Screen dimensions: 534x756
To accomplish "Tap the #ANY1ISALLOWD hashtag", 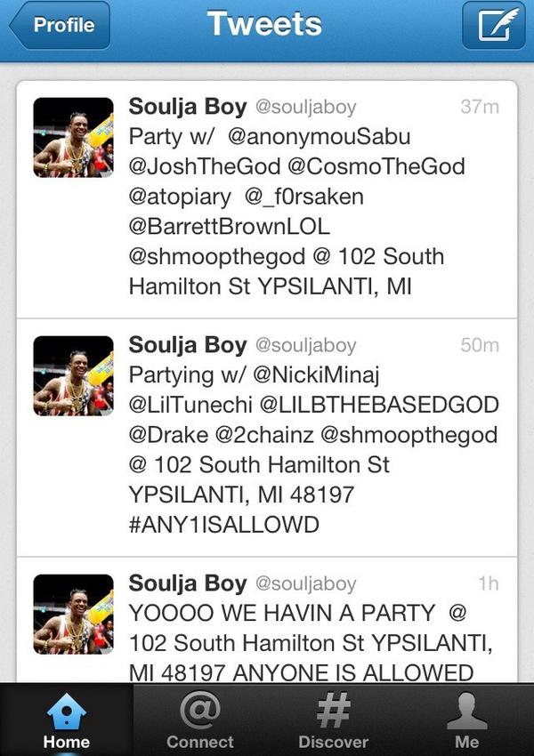I will coord(223,525).
